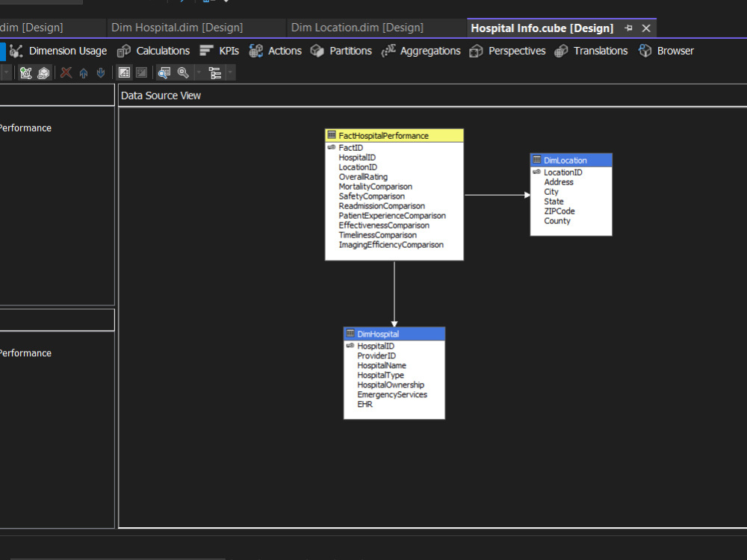Click the Show Table view toolbar icon
747x560 pixels.
click(124, 73)
